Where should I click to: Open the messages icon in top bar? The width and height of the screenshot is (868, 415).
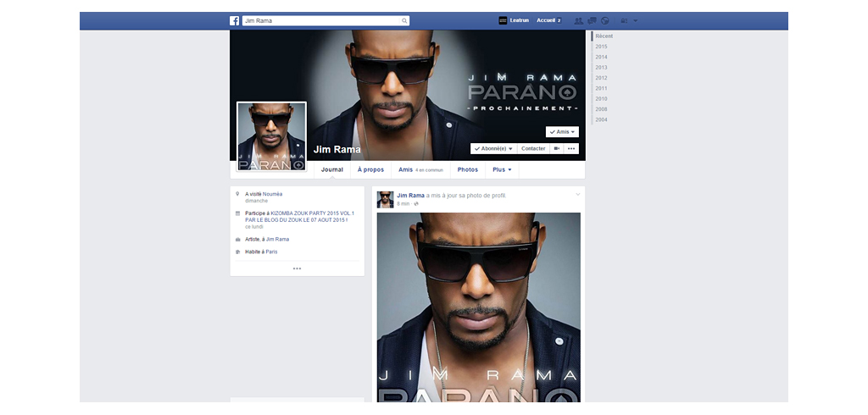pos(592,20)
